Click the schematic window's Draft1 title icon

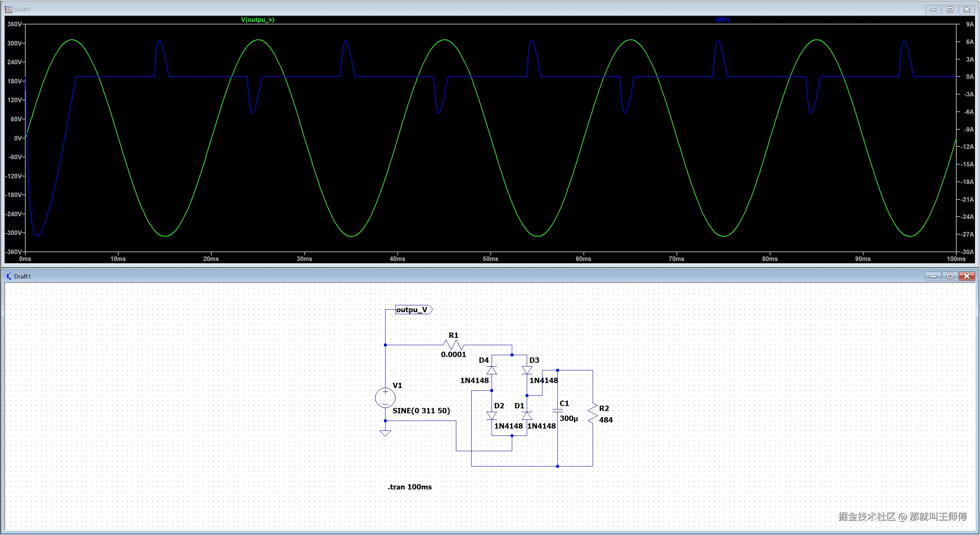point(8,276)
